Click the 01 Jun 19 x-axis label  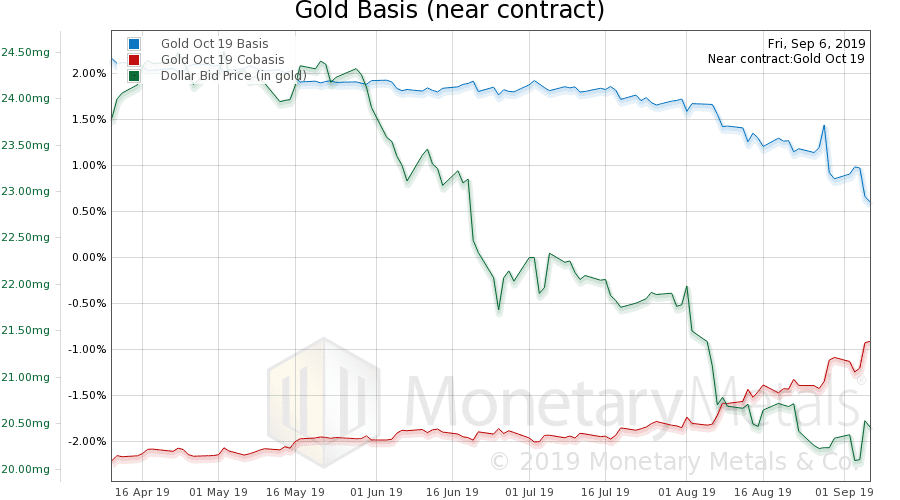click(374, 492)
